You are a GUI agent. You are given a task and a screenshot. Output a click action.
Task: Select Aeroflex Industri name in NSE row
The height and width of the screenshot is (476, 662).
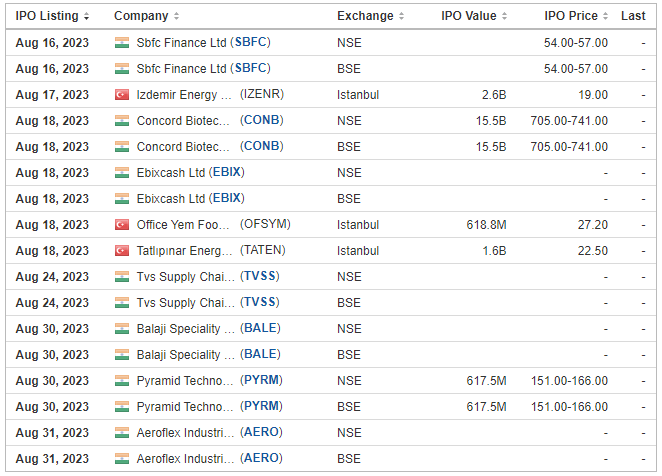pos(185,433)
